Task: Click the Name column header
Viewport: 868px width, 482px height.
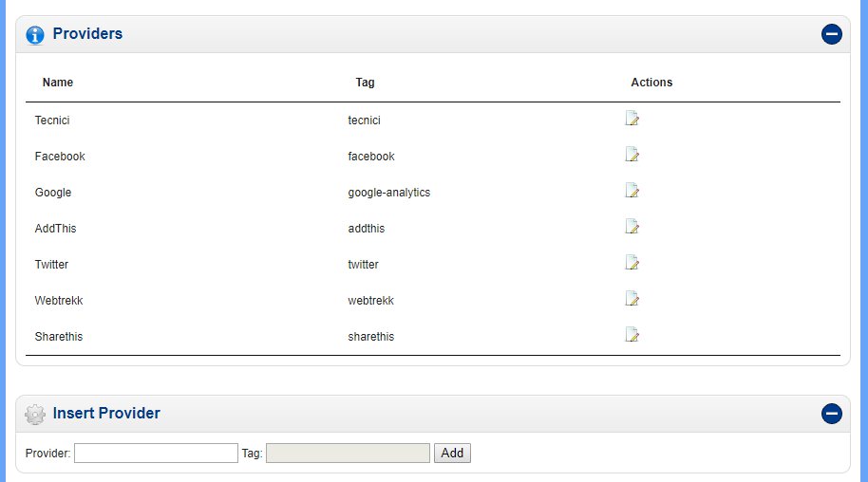Action: tap(58, 83)
